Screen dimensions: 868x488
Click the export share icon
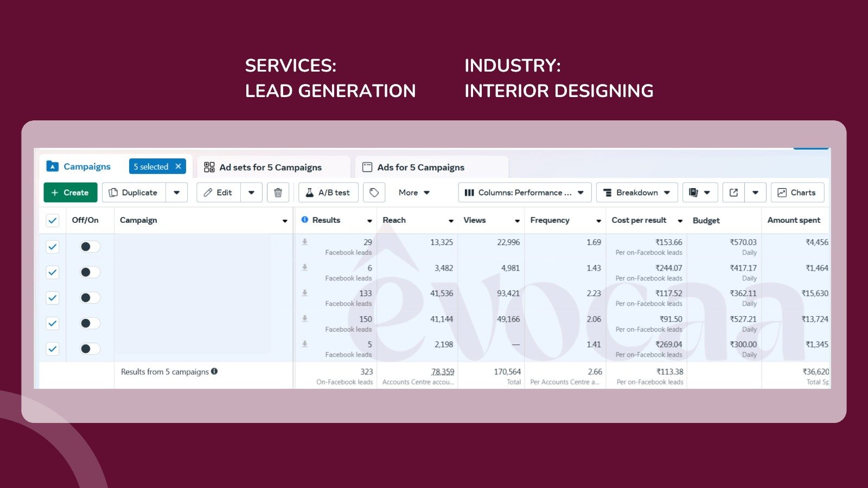tap(733, 192)
